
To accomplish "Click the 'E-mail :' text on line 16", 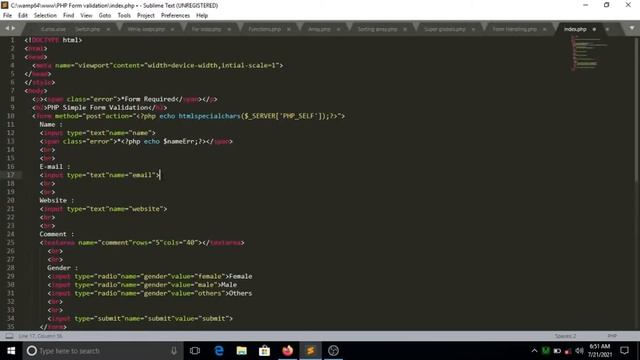I will tap(55, 167).
